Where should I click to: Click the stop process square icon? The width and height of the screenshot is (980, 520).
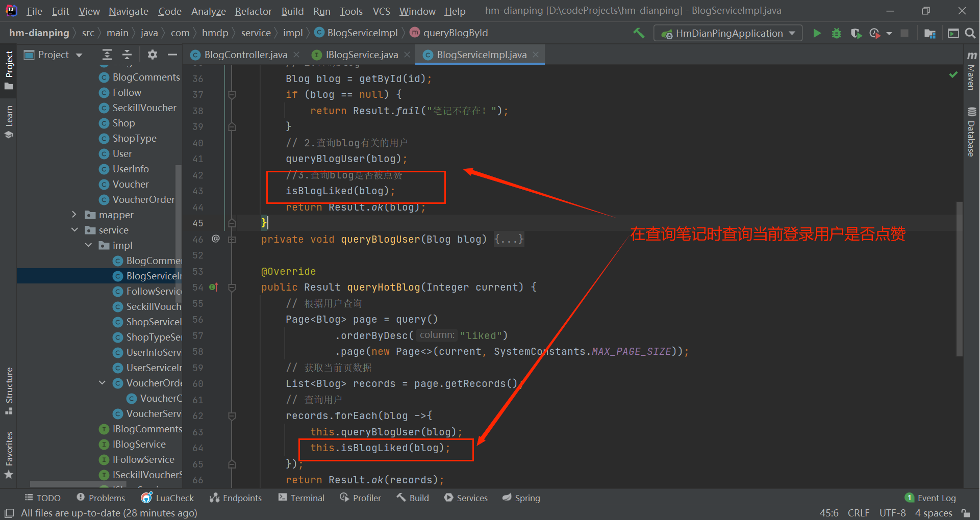click(904, 33)
